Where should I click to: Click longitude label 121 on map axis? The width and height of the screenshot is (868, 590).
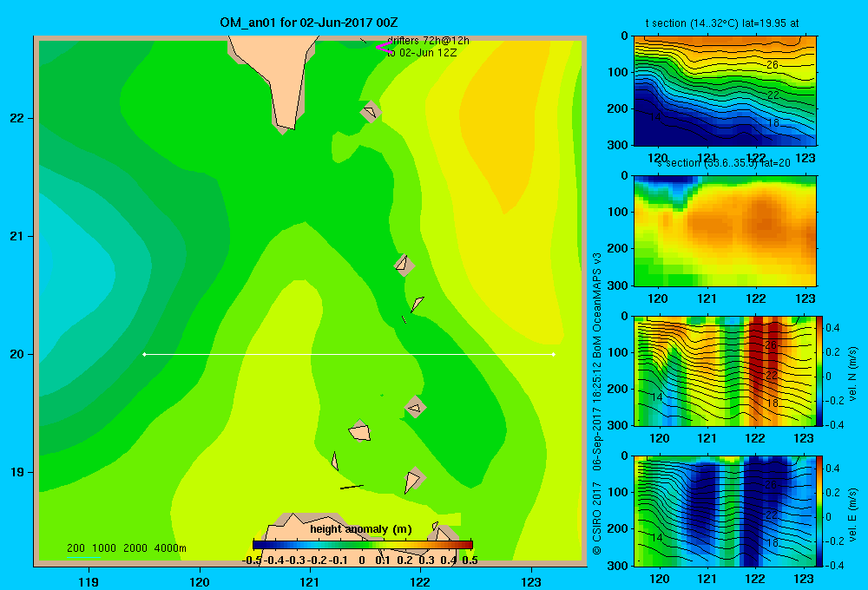[310, 581]
